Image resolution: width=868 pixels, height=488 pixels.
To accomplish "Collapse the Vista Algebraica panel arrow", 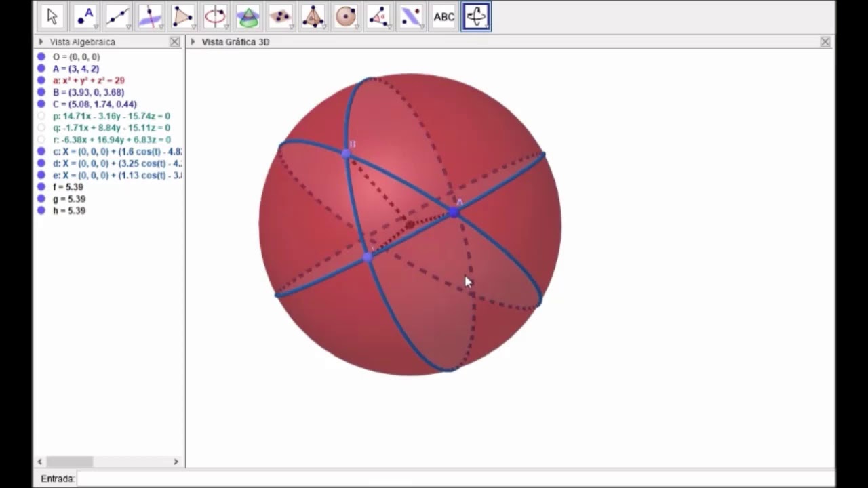I will (x=41, y=42).
